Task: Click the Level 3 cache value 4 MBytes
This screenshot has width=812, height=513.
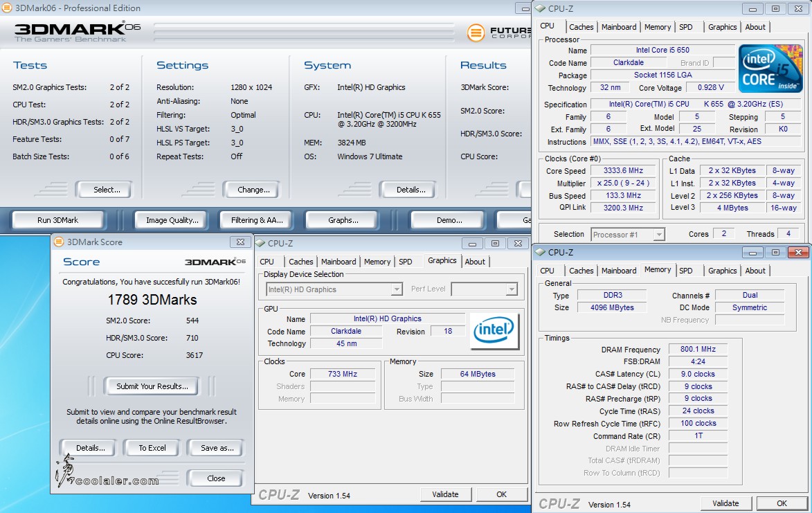Action: [x=732, y=208]
